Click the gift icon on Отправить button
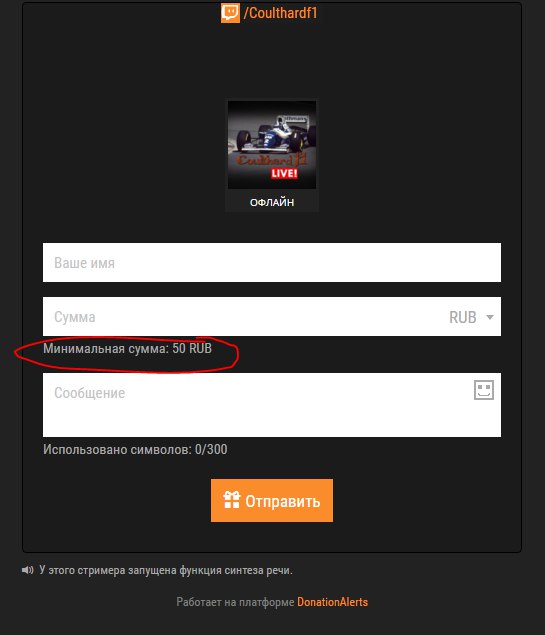This screenshot has height=635, width=545. pos(232,500)
